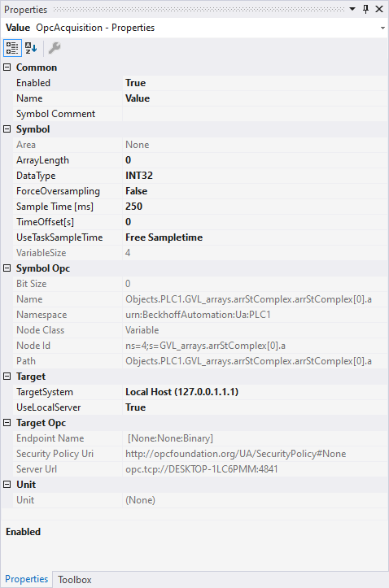Collapse the Unit category
The height and width of the screenshot is (588, 389).
pyautogui.click(x=7, y=485)
